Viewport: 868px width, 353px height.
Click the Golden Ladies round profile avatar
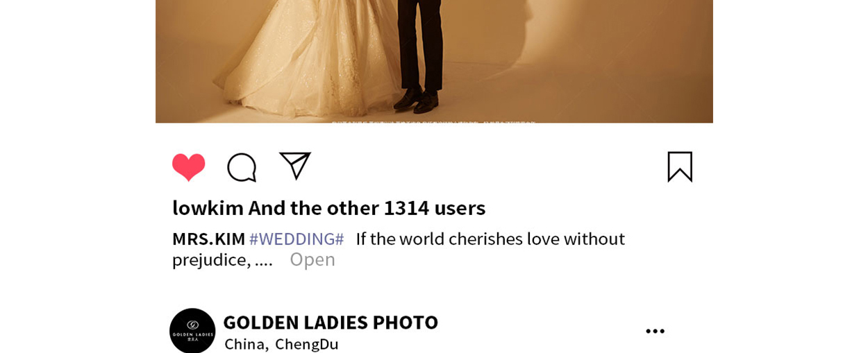(192, 331)
